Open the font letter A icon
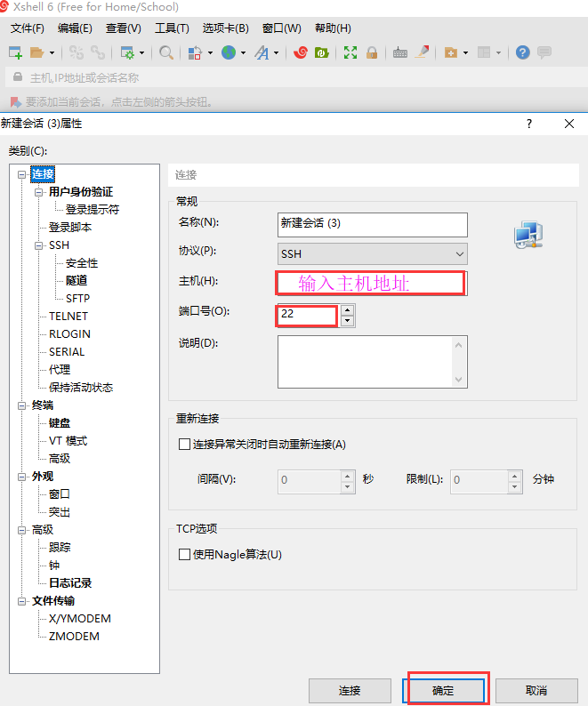 262,52
